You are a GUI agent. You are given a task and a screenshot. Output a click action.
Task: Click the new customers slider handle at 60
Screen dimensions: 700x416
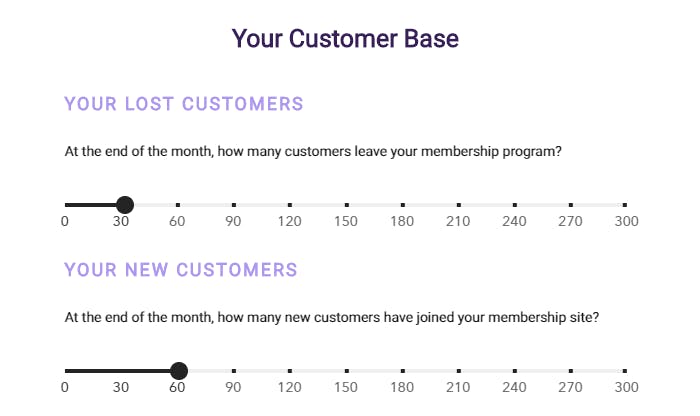pos(179,371)
